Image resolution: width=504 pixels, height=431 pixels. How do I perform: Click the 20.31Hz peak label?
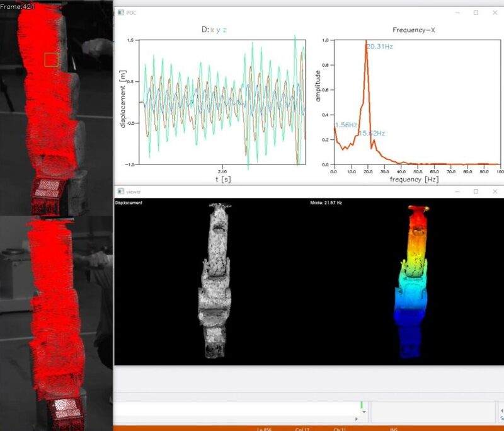pos(380,47)
